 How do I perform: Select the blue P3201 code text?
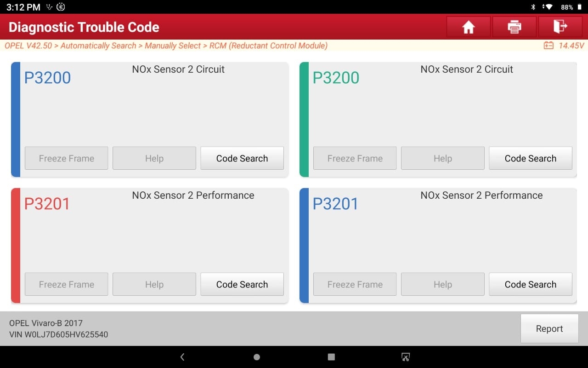[336, 204]
